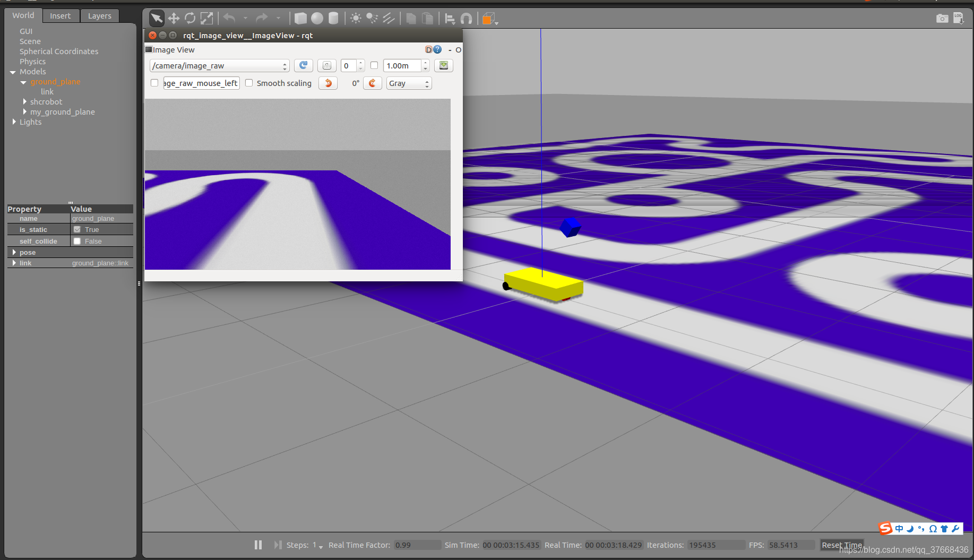Click the mouse topic name field

[x=201, y=83]
